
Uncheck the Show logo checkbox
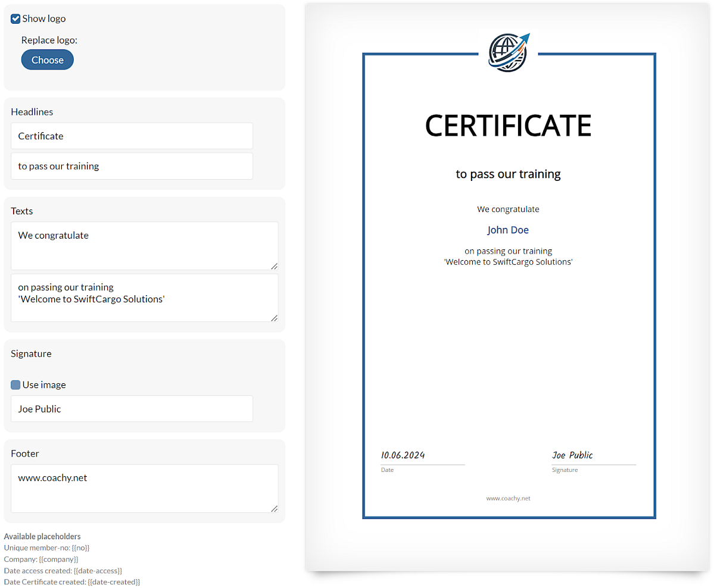pyautogui.click(x=16, y=18)
